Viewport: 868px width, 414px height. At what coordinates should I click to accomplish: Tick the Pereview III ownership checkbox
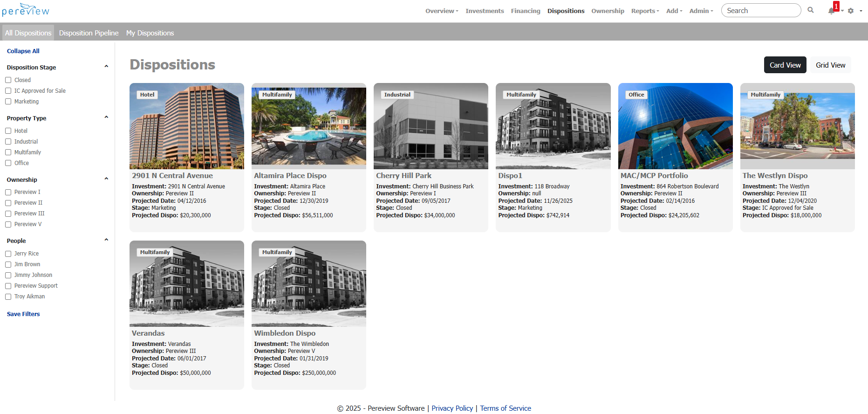(8, 214)
